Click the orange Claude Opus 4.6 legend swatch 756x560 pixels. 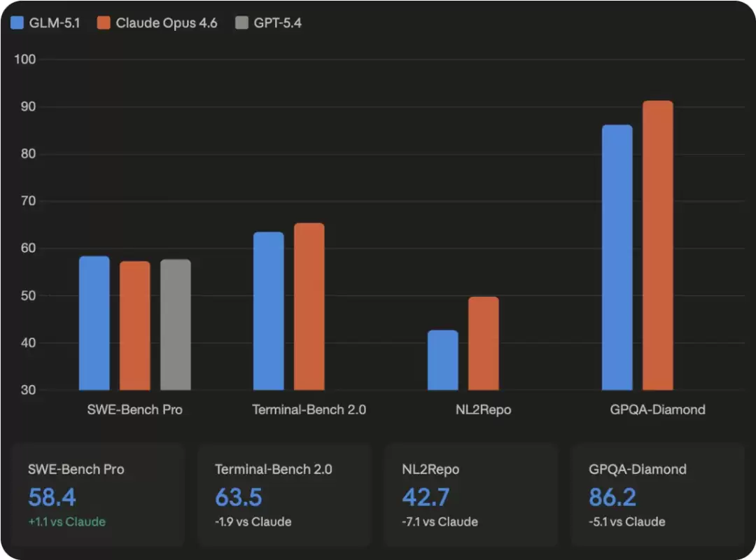[x=104, y=22]
